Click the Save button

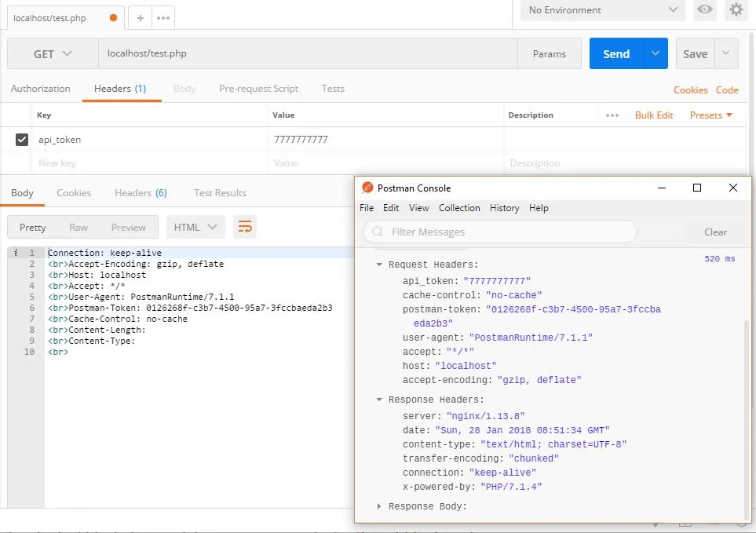click(x=696, y=53)
